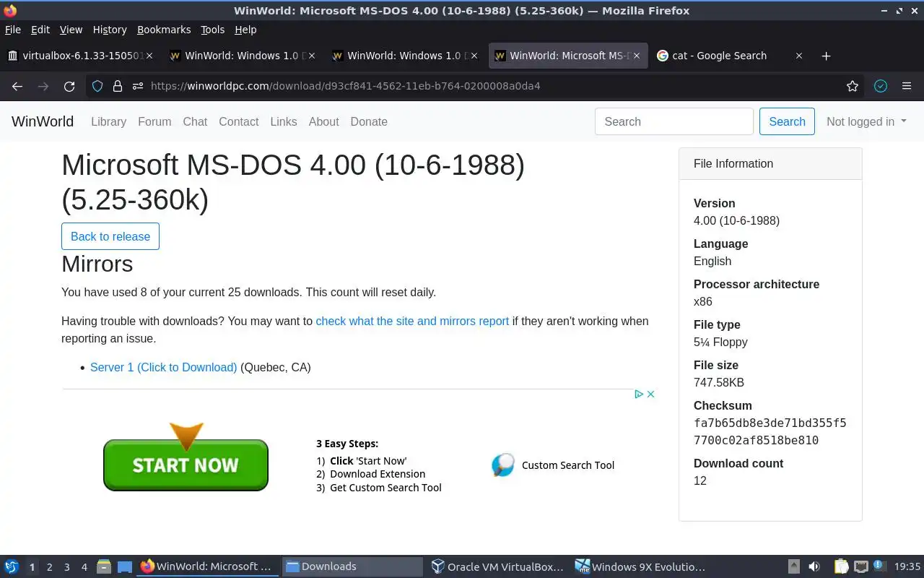Go to the Library page
The height and width of the screenshot is (578, 924).
[108, 121]
